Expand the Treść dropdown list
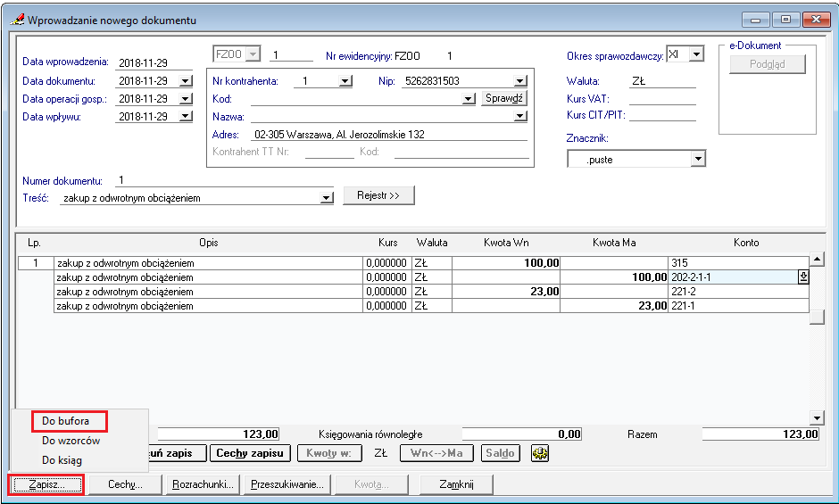 327,199
